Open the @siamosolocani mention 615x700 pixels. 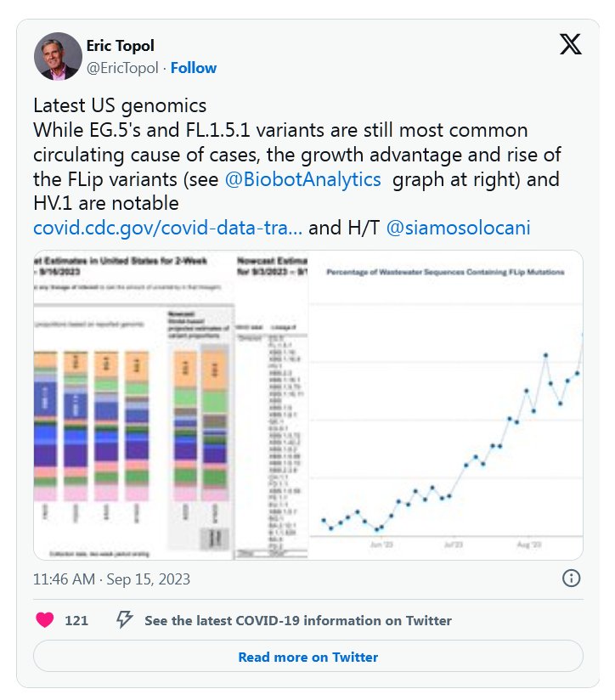459,228
